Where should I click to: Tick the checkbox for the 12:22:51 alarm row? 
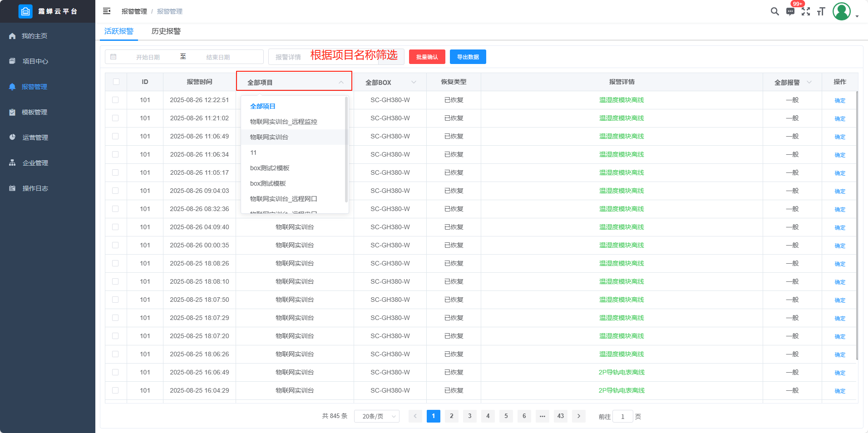point(115,100)
